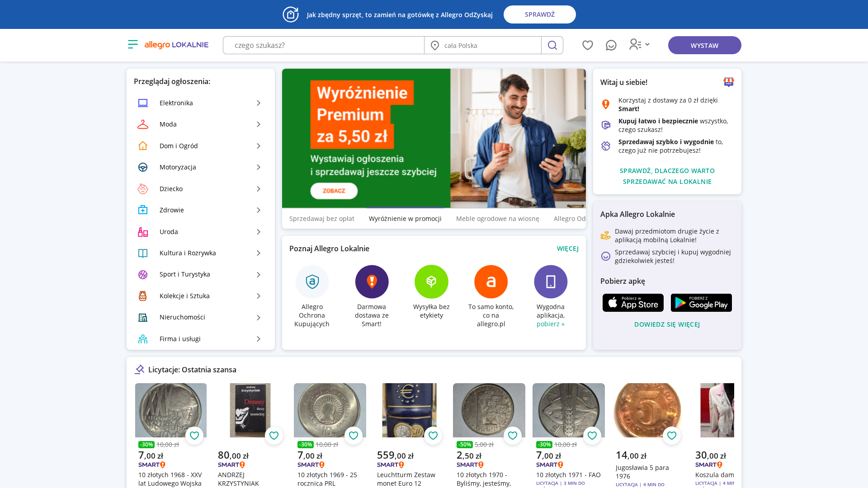Expand the Dom i Ogród category arrow
This screenshot has width=868, height=488.
[259, 146]
